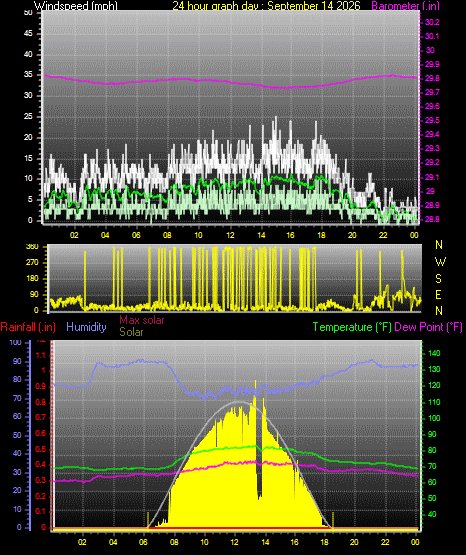The width and height of the screenshot is (466, 555).
Task: Click the Temperature (°F) legend label
Action: point(352,327)
